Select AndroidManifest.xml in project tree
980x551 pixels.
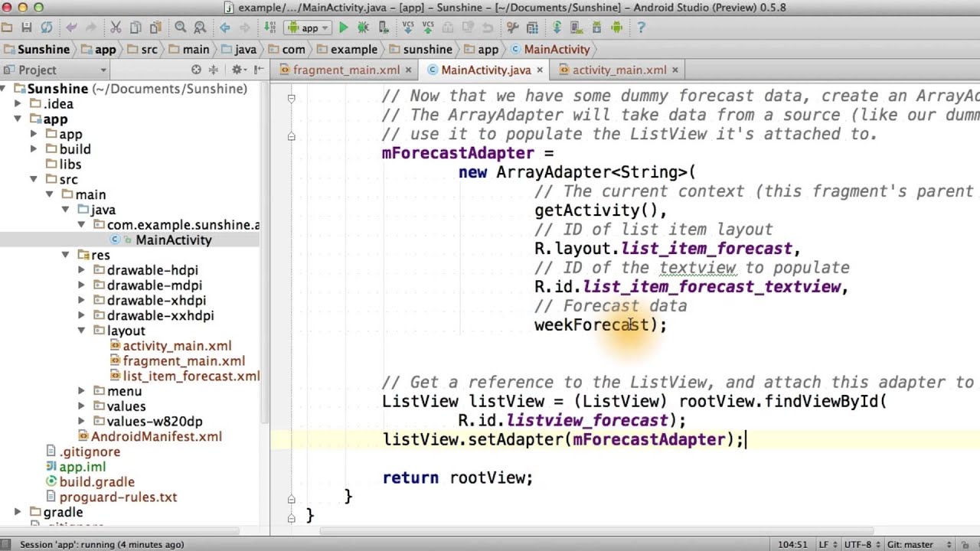156,436
